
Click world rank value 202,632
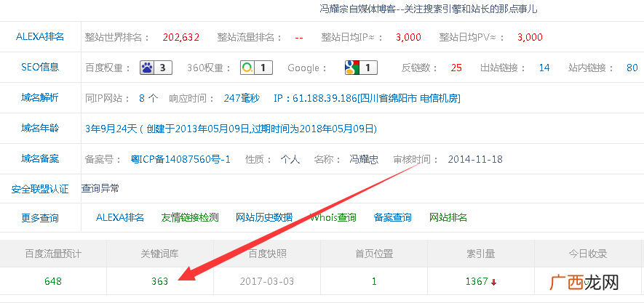(180, 37)
